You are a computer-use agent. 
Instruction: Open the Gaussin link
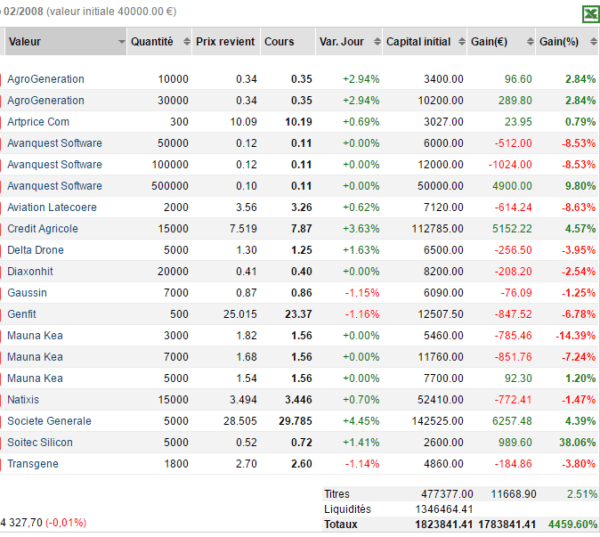(x=27, y=293)
